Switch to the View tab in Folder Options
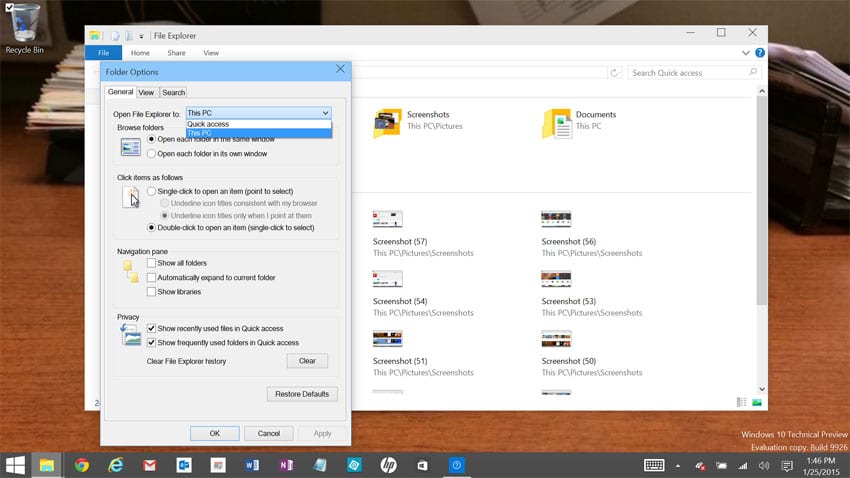This screenshot has width=850, height=478. 146,92
